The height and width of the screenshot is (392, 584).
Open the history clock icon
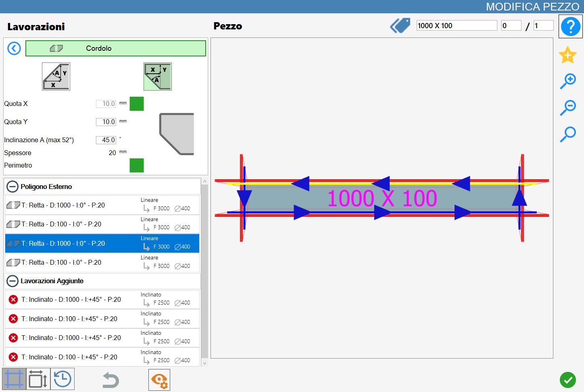click(63, 379)
